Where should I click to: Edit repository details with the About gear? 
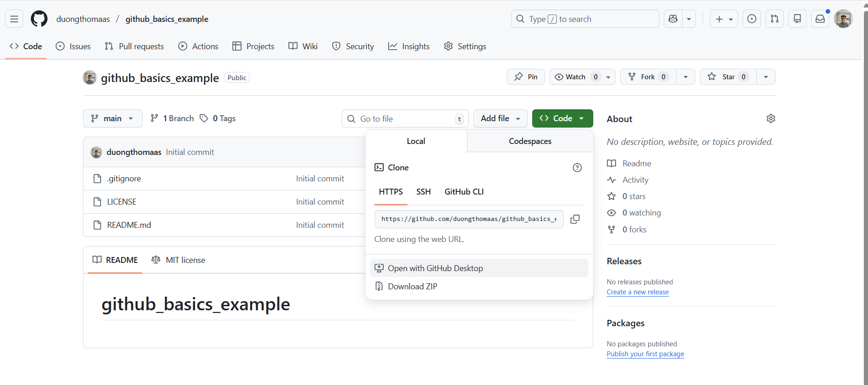point(770,118)
